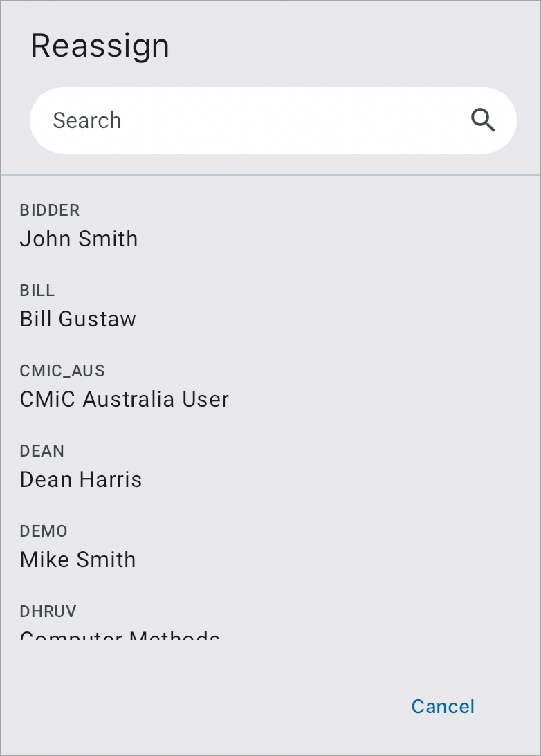This screenshot has height=756, width=541.
Task: Click the DEAN user ID label
Action: tap(42, 451)
